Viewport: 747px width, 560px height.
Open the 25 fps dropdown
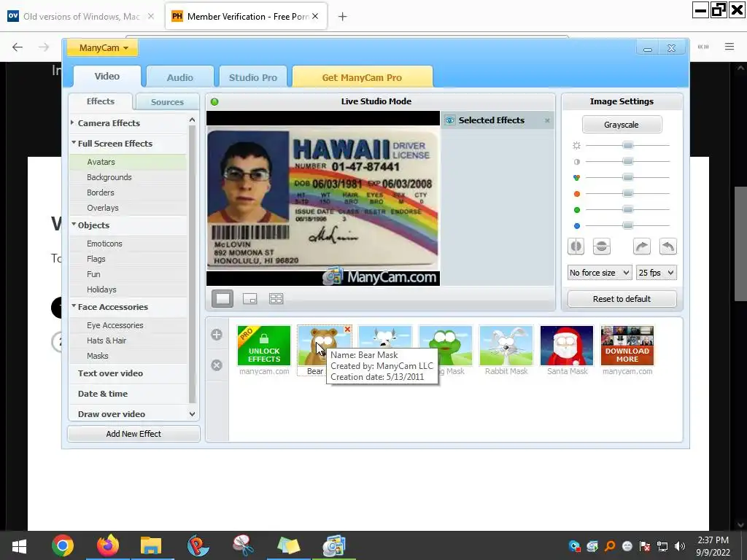click(656, 273)
